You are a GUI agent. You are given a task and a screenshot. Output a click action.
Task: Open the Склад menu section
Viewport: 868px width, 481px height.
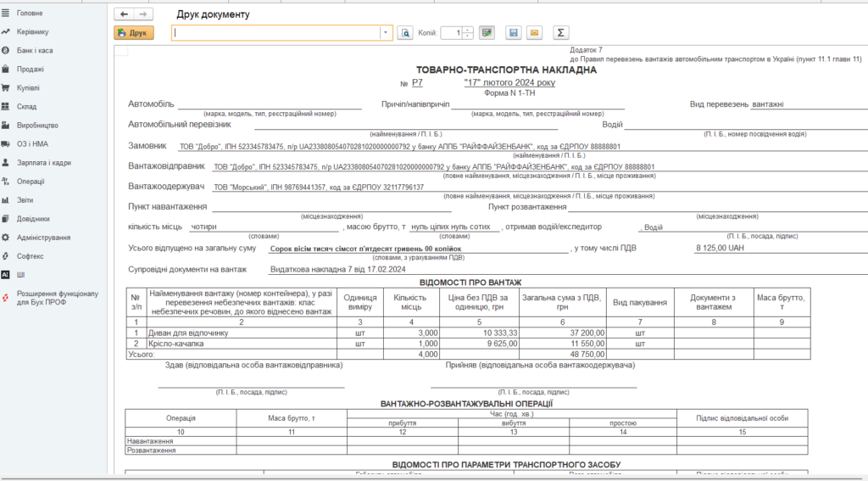(x=26, y=106)
